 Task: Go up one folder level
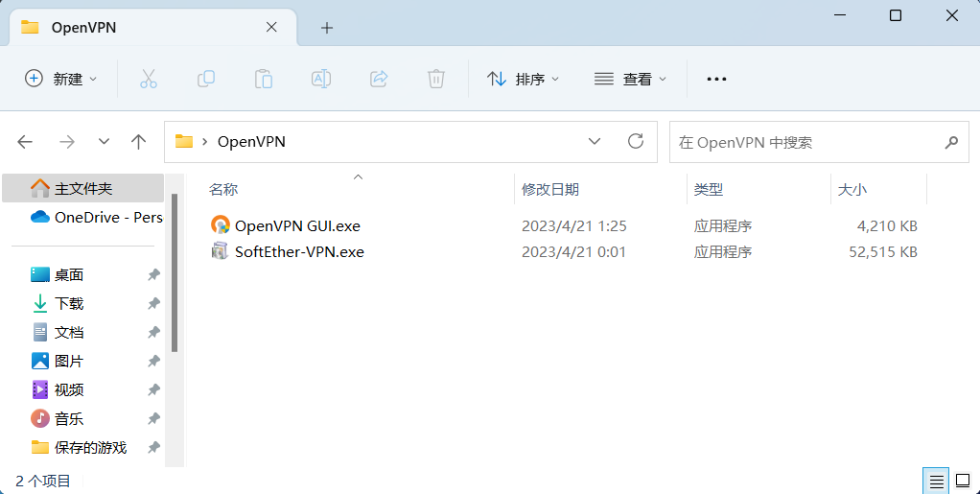tap(139, 142)
